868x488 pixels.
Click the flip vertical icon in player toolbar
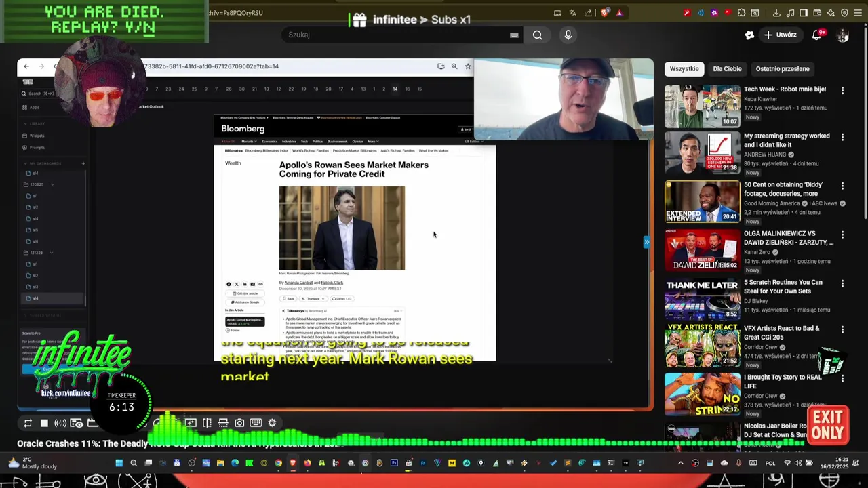point(223,423)
